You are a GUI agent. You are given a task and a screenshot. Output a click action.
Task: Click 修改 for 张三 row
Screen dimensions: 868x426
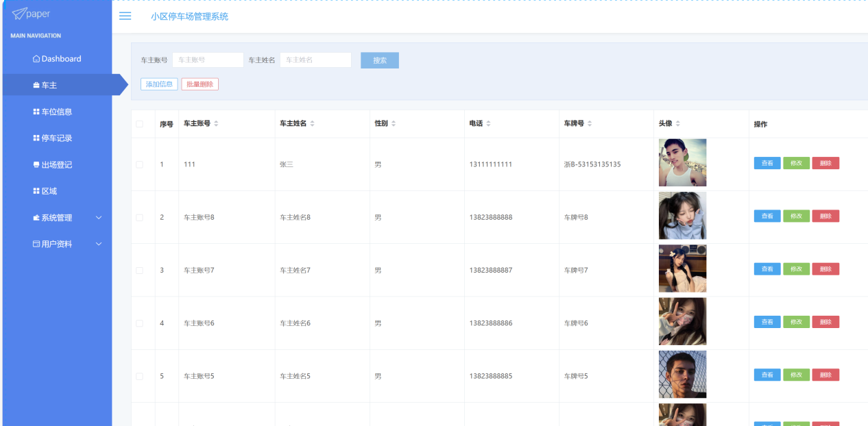coord(797,163)
